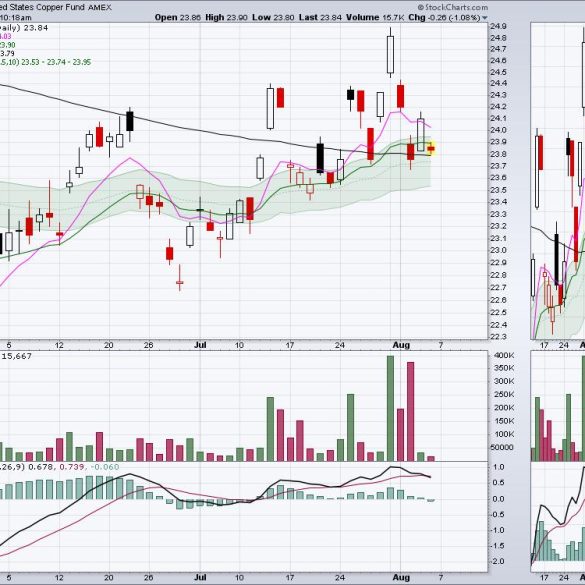The width and height of the screenshot is (585, 585).
Task: Click the black candle near June 22
Action: point(130,121)
